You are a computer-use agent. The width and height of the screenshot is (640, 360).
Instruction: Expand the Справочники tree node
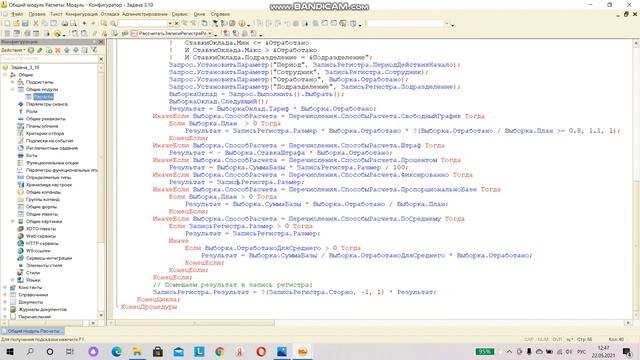pyautogui.click(x=5, y=295)
